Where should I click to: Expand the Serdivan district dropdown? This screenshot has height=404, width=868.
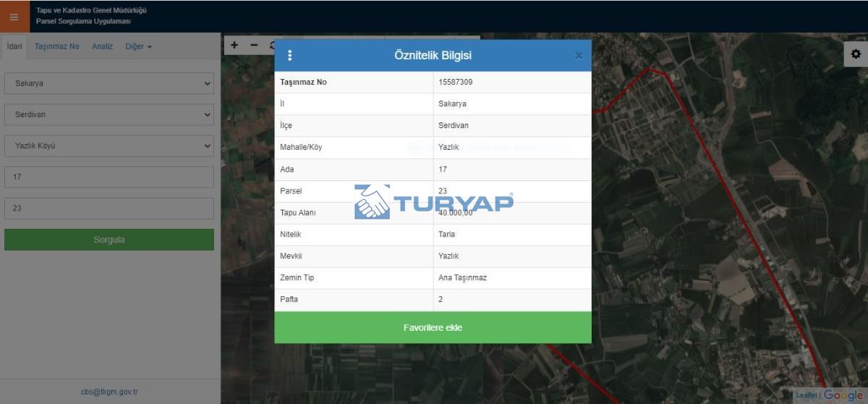point(109,114)
